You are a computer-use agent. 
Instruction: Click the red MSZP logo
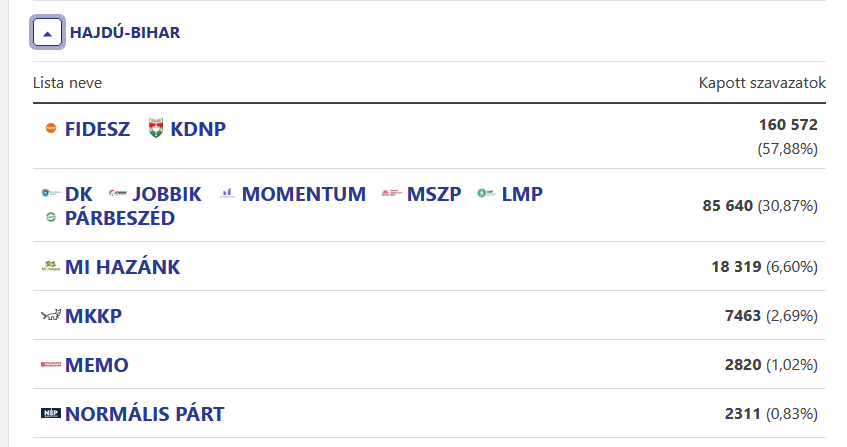click(x=391, y=194)
